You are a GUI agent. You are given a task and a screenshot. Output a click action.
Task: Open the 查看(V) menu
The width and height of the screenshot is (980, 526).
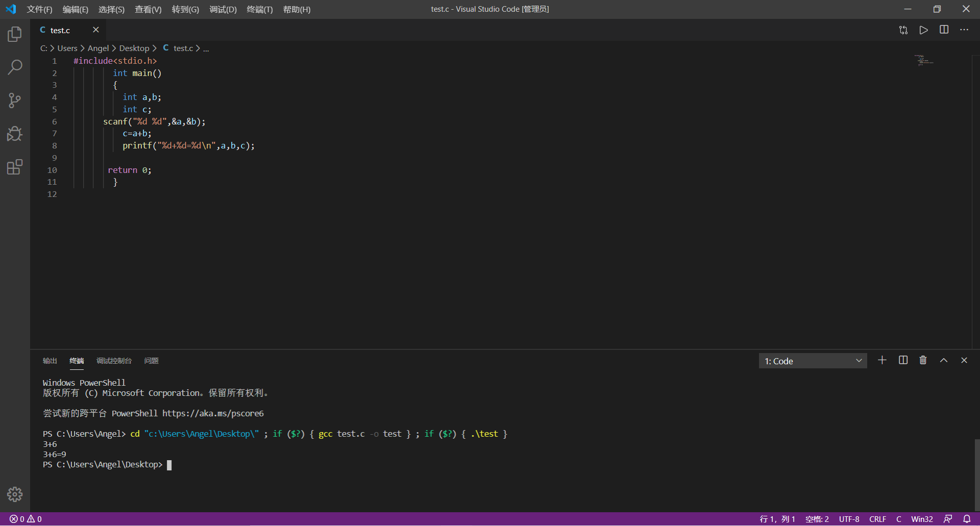pyautogui.click(x=148, y=9)
